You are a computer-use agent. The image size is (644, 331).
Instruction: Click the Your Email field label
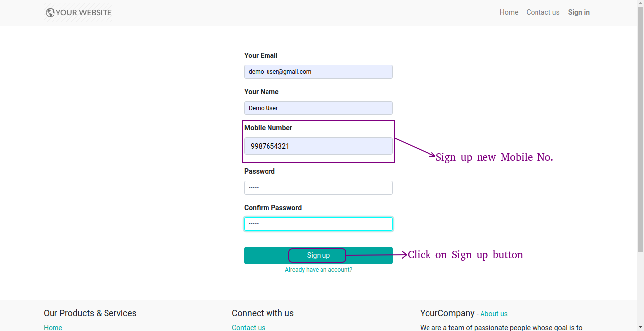tap(261, 55)
